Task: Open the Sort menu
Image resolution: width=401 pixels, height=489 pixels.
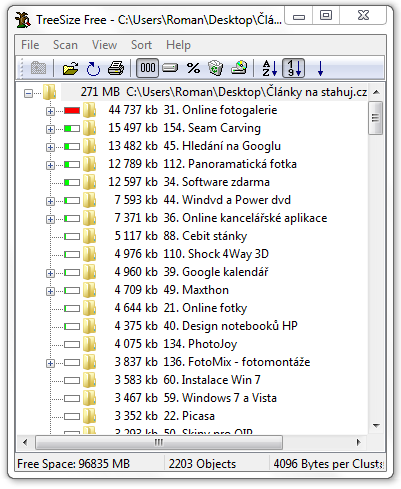Action: coord(141,45)
